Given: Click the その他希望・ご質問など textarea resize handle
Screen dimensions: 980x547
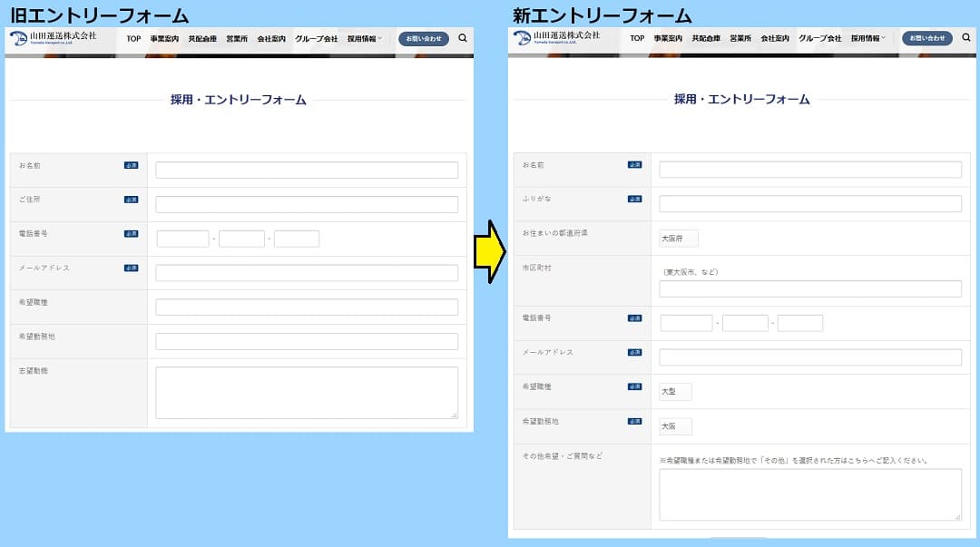Looking at the screenshot, I should 958,516.
